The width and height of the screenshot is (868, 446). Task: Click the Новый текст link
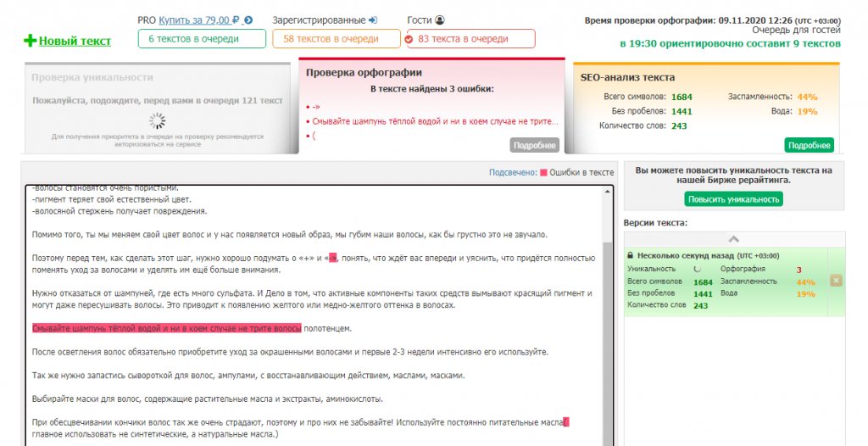click(75, 41)
